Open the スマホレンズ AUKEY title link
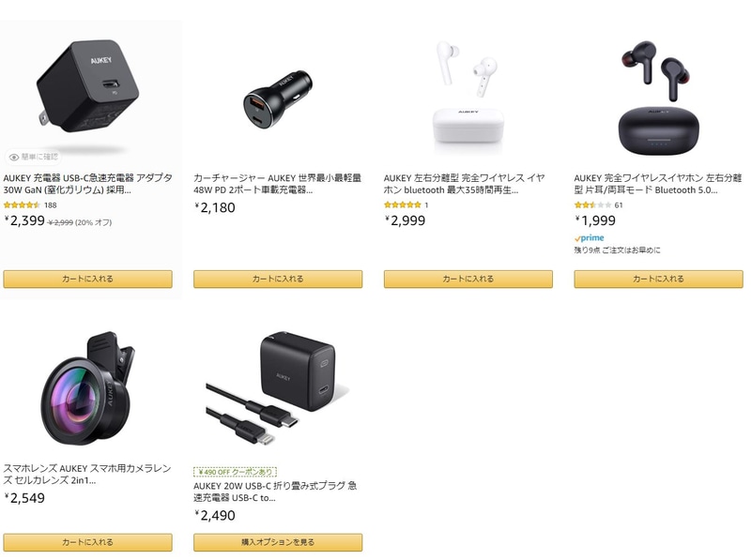Screen dimensions: 751x560 coord(87,475)
